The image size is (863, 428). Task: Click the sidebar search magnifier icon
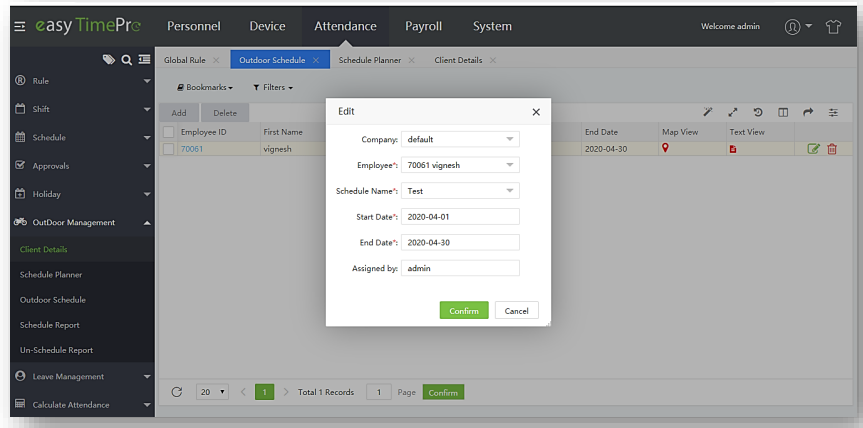click(x=126, y=60)
